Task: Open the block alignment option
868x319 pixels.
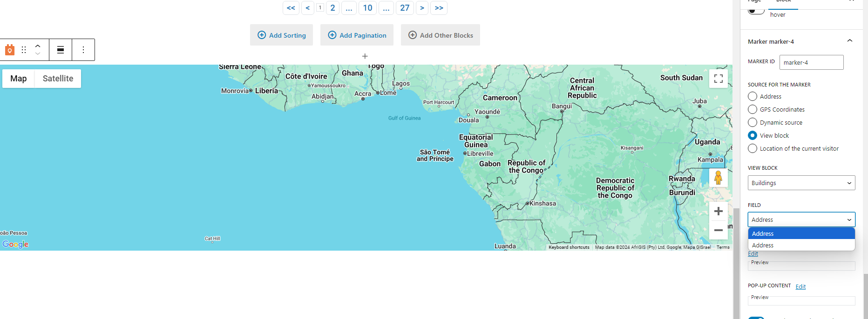Action: pyautogui.click(x=61, y=50)
